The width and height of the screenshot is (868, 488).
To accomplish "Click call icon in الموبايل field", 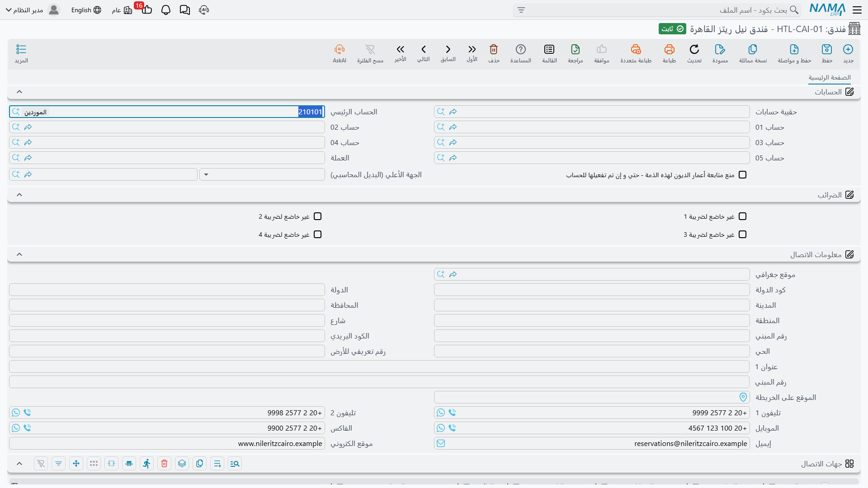I will (x=452, y=428).
